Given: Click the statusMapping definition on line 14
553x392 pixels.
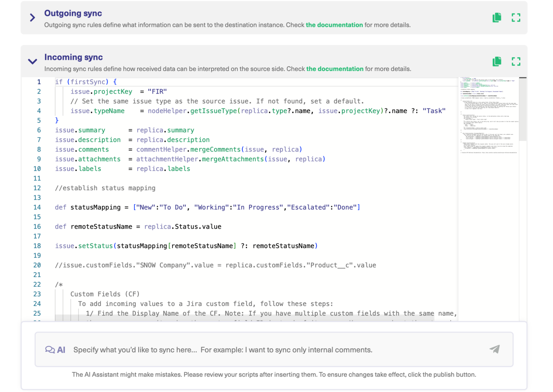Looking at the screenshot, I should pyautogui.click(x=207, y=207).
